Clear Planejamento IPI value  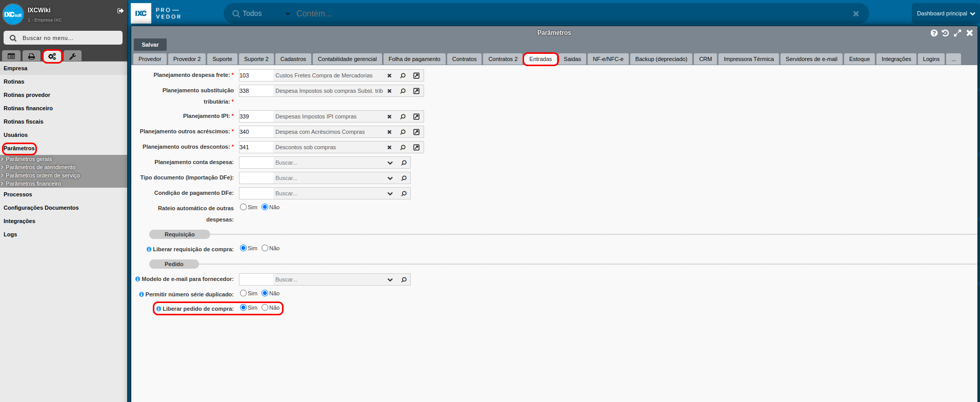389,116
